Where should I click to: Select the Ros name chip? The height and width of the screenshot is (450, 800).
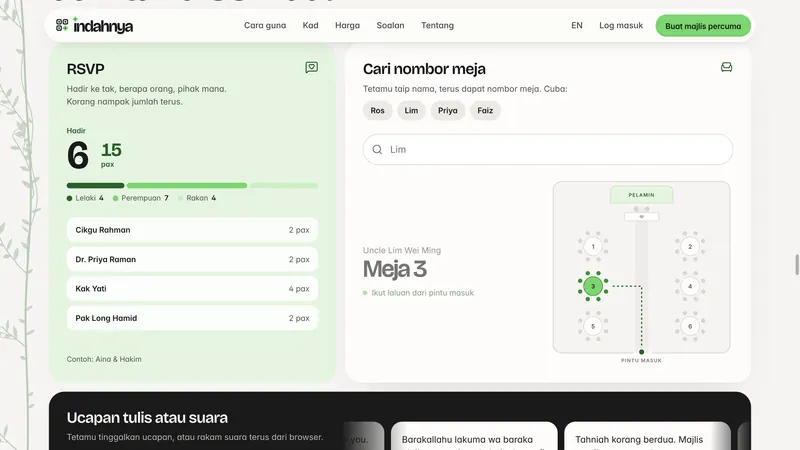pos(378,110)
